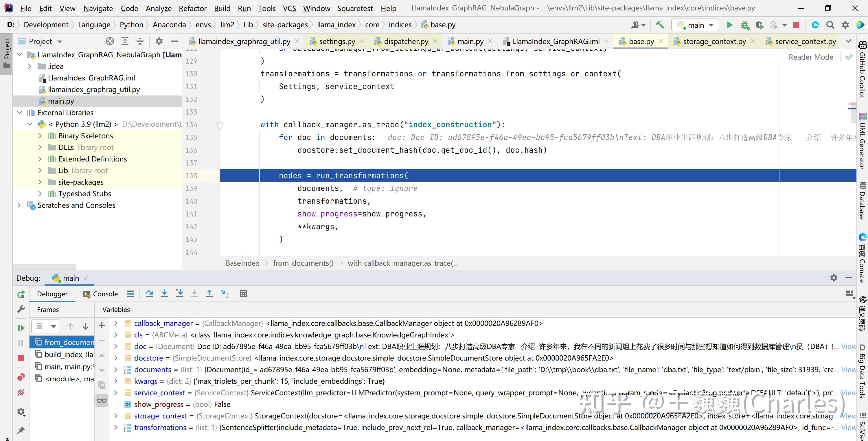868x441 pixels.
Task: Stop the debug session in the debug sidebar
Action: (x=21, y=358)
